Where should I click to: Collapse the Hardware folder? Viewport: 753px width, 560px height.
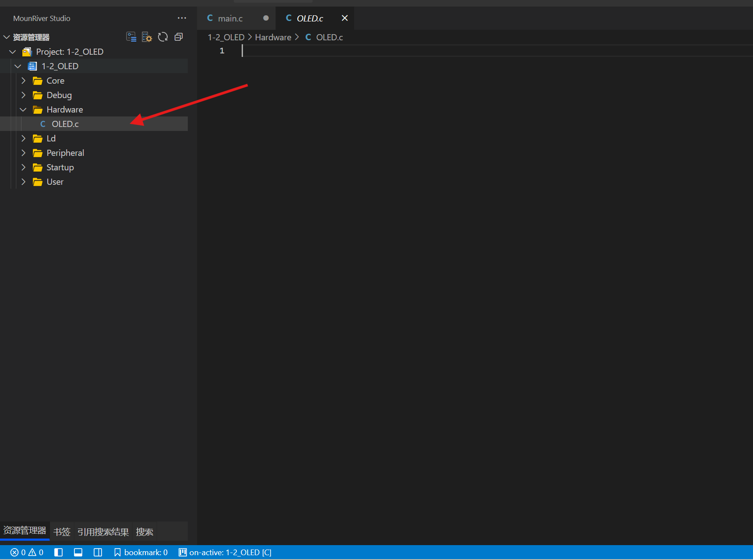[x=23, y=109]
